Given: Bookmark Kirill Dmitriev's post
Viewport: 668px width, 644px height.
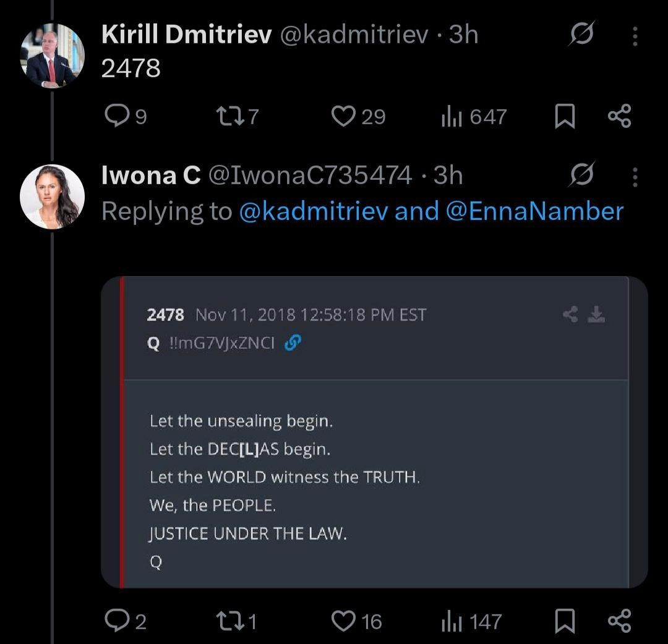Looking at the screenshot, I should pyautogui.click(x=563, y=117).
